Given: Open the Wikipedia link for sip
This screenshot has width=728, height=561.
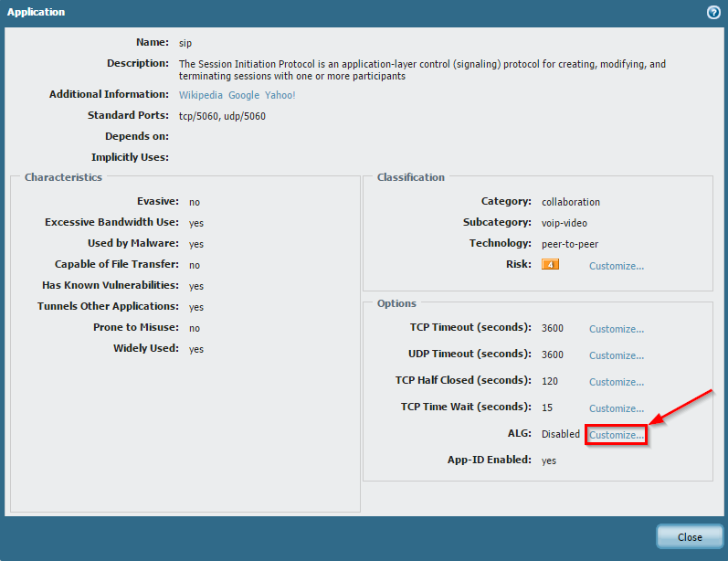Looking at the screenshot, I should pos(201,95).
